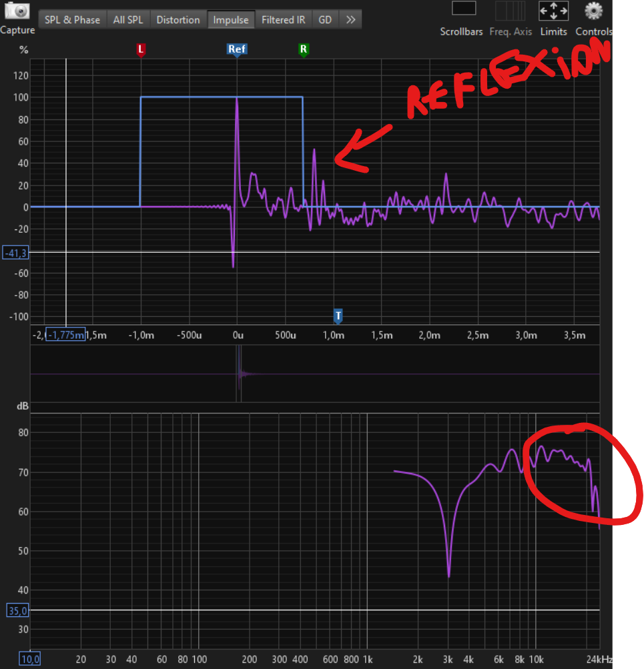Click the -41,3 vertical axis value box

click(x=16, y=253)
